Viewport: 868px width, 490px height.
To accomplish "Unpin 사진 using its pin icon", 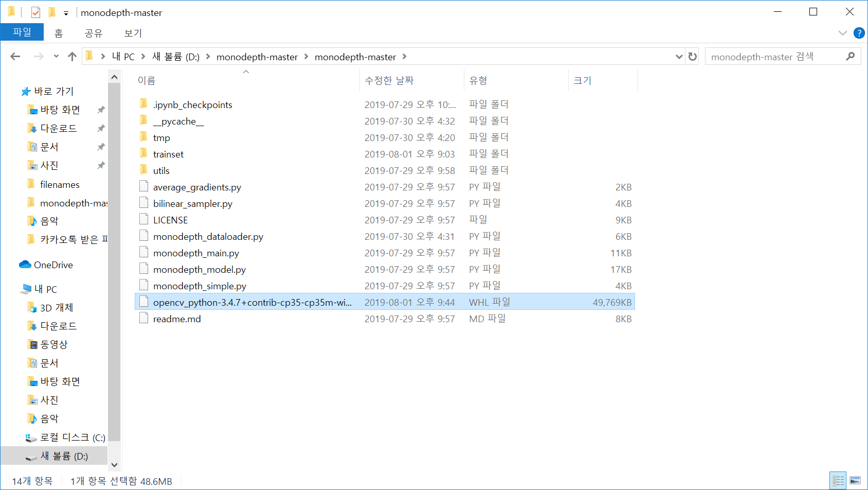I will click(101, 165).
